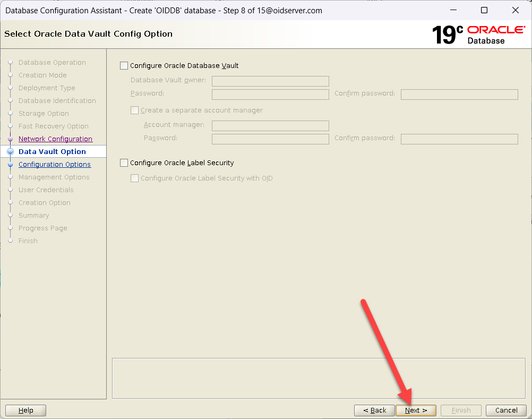Check Configure Oracle Label Security with OID

[135, 178]
